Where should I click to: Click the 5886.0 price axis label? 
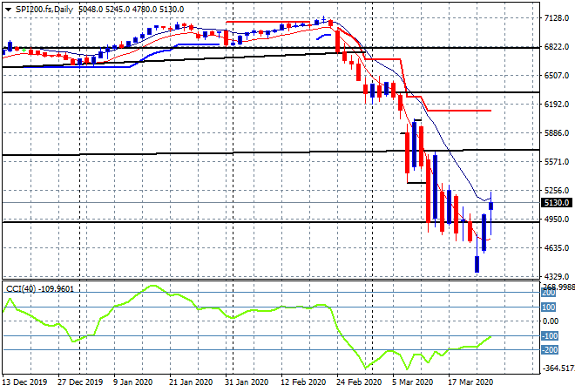click(x=557, y=133)
